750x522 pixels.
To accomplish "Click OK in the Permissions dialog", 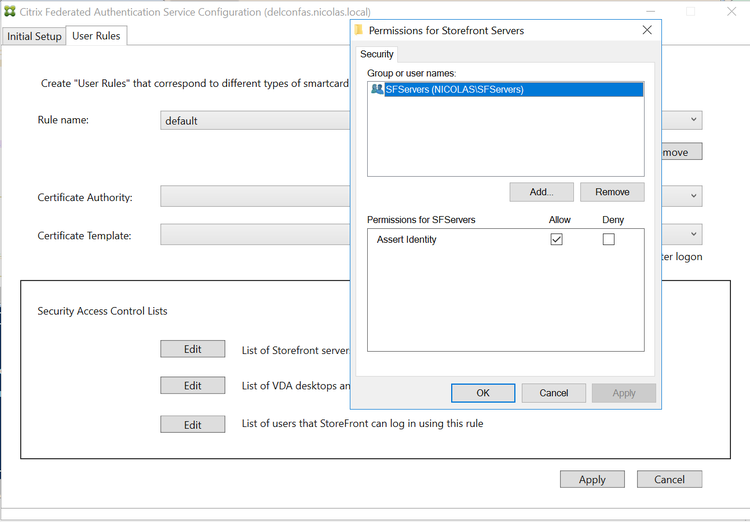I will (483, 393).
